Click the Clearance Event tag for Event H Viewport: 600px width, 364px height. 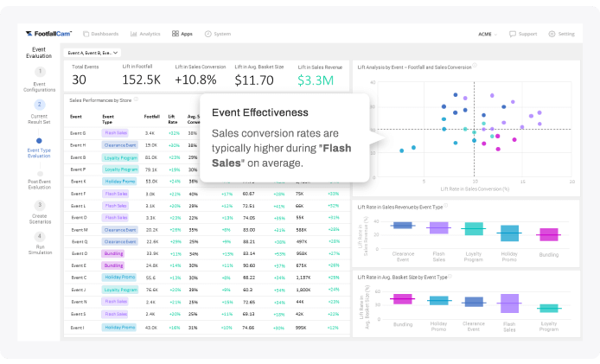coord(120,145)
